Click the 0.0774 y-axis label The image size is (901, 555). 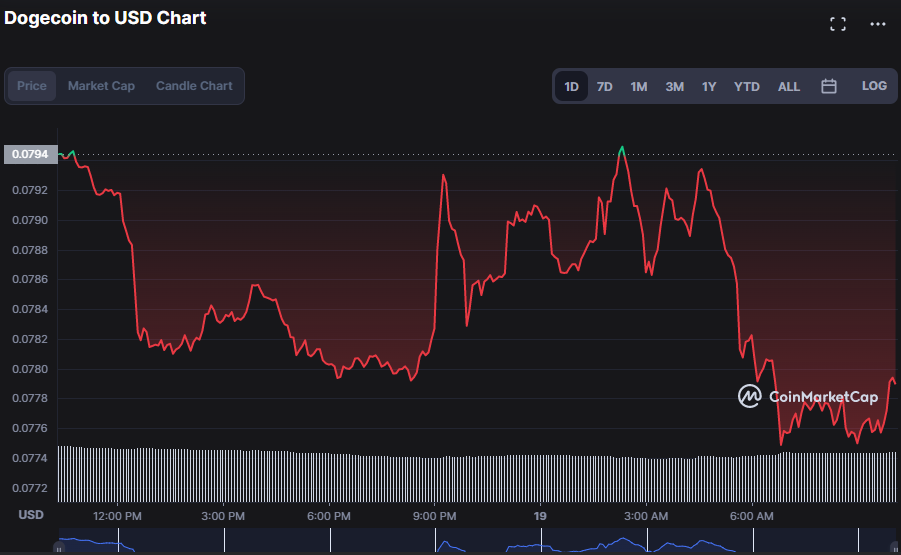pos(30,458)
